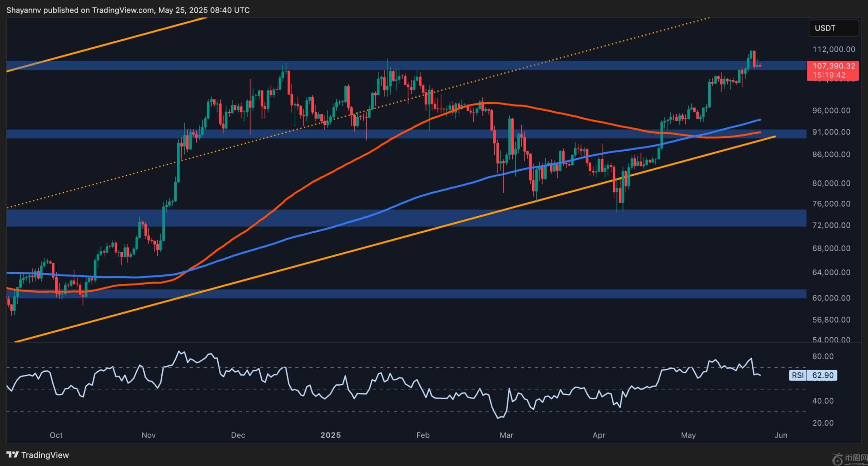Click the RSI value 62.90 tag
The width and height of the screenshot is (868, 466).
(x=823, y=375)
